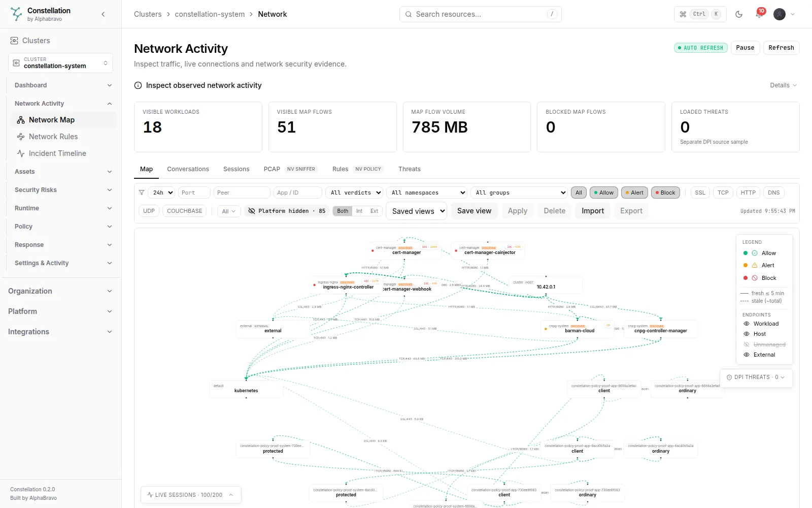Toggle Host endpoint visibility in legend
The image size is (812, 508).
pyautogui.click(x=747, y=334)
